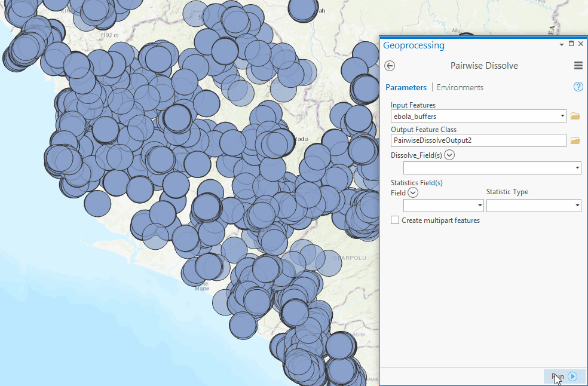Open the hamburger menu beside Pairwise Dissolve

click(x=578, y=66)
